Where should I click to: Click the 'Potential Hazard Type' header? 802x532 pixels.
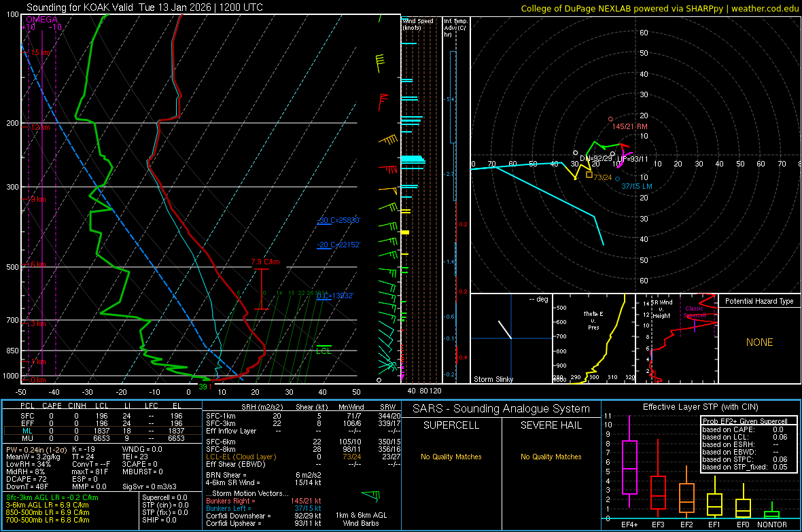click(759, 301)
